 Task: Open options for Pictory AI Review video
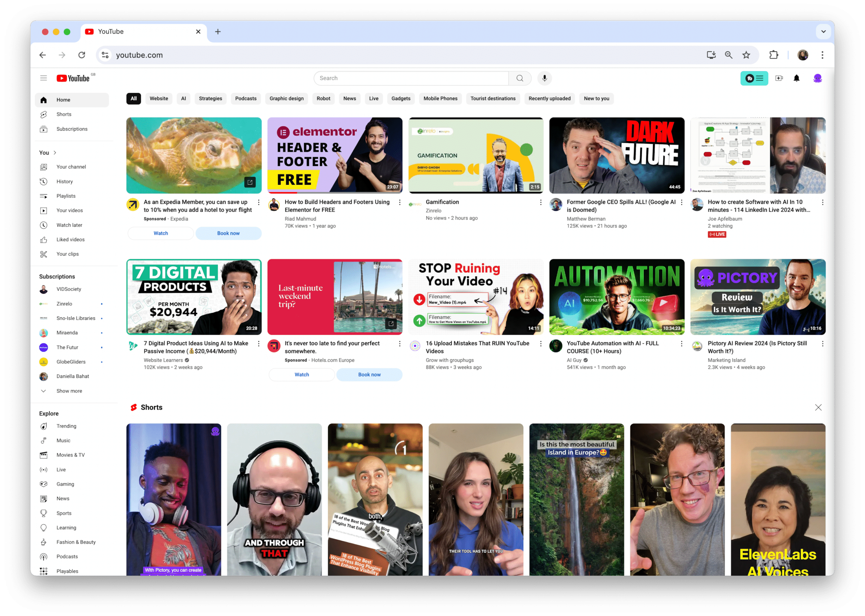[x=822, y=344]
